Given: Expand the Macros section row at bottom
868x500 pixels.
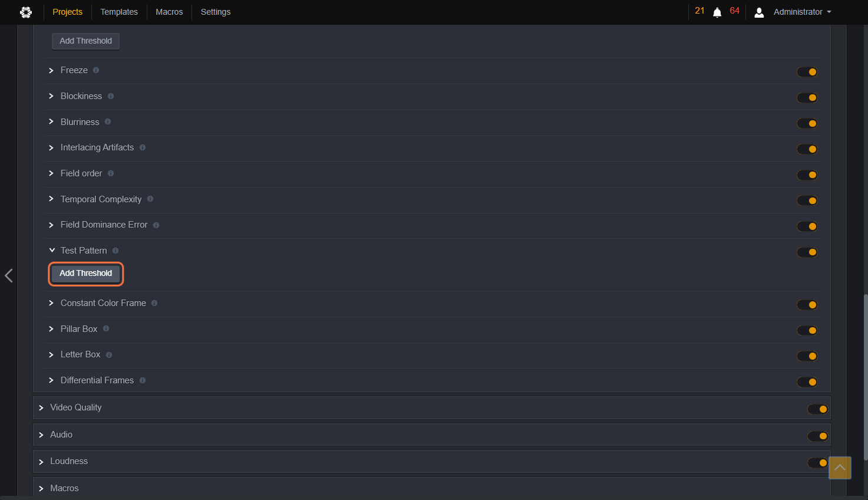Looking at the screenshot, I should pyautogui.click(x=431, y=488).
